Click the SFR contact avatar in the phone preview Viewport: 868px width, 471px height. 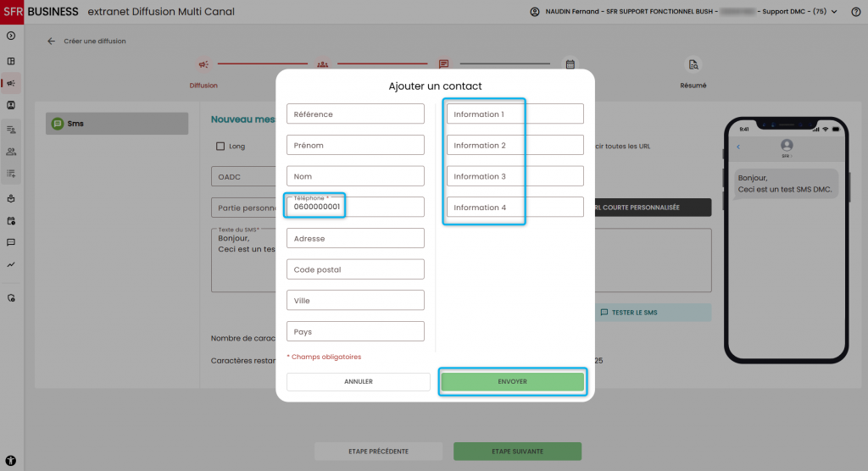point(787,145)
